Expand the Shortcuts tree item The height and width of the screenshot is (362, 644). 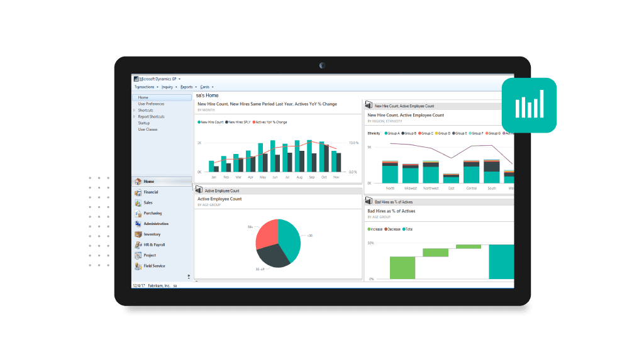coord(133,110)
